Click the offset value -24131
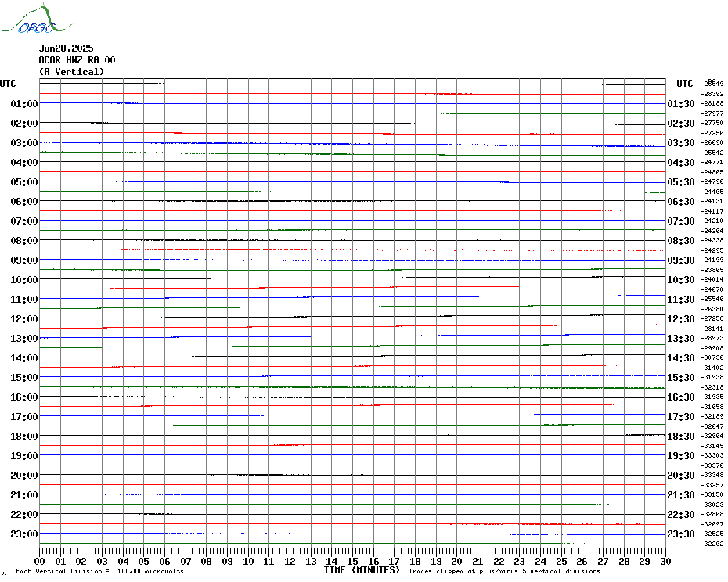 (x=712, y=201)
